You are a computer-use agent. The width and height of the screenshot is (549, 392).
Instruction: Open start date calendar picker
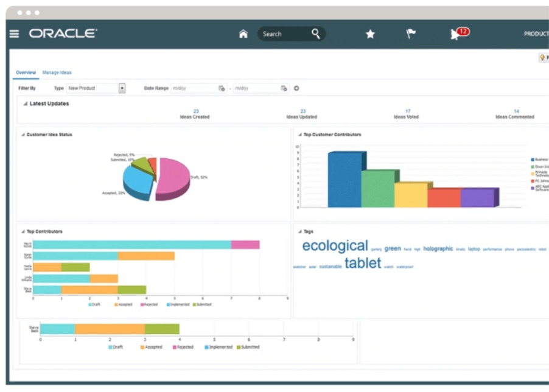[222, 88]
